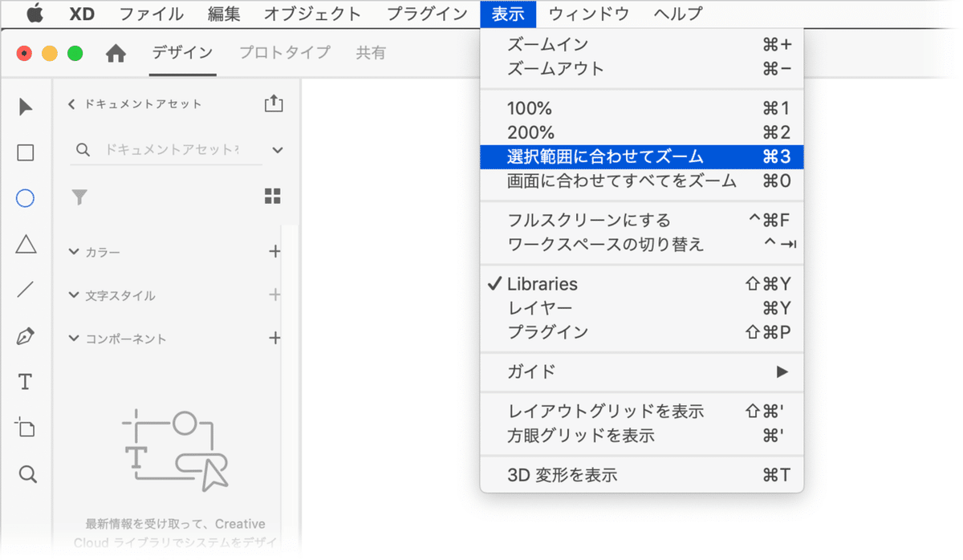This screenshot has width=963, height=560.
Task: Add a new color with plus button
Action: coord(274,252)
